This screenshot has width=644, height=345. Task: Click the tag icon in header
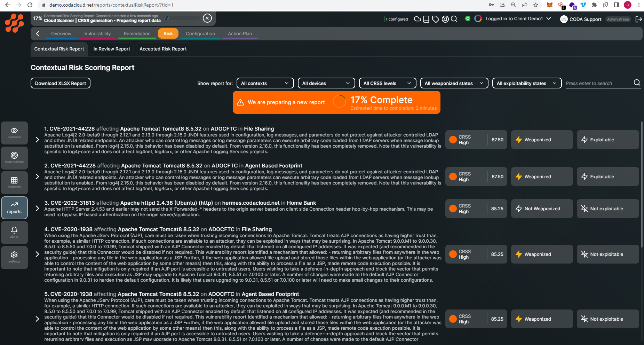[x=435, y=19]
